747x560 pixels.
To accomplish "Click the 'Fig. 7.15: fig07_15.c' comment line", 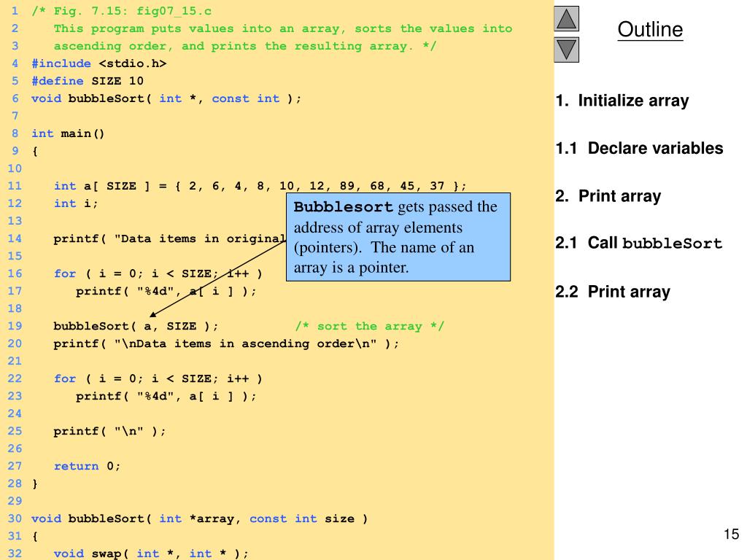I will 122,11.
